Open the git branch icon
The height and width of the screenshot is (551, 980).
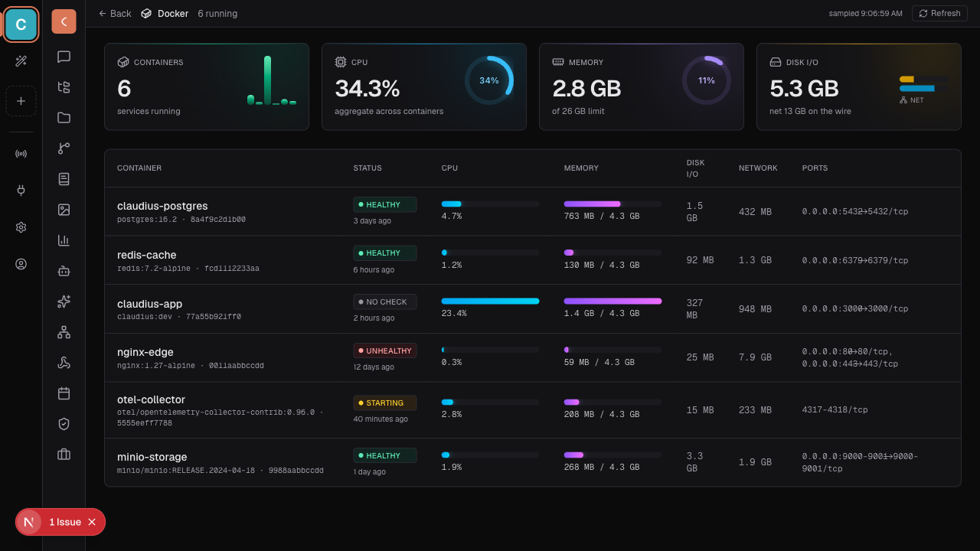pyautogui.click(x=64, y=148)
